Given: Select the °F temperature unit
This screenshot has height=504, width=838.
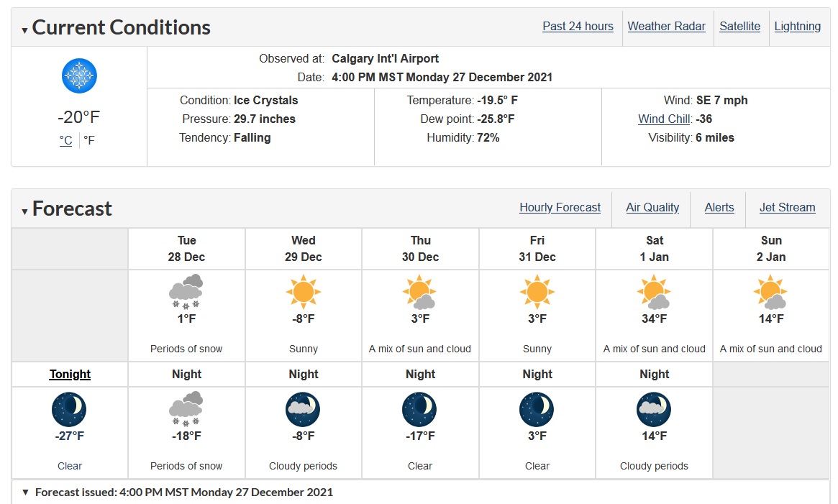Looking at the screenshot, I should click(89, 141).
